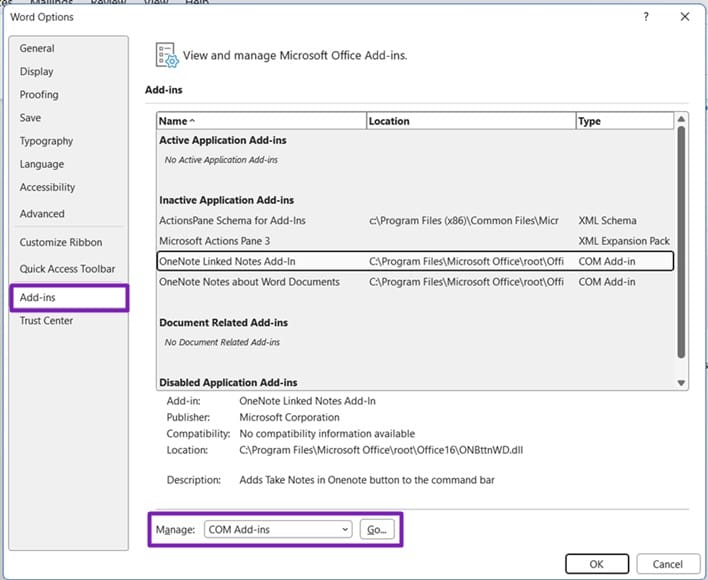Confirm with the OK button
The height and width of the screenshot is (580, 708).
(597, 564)
